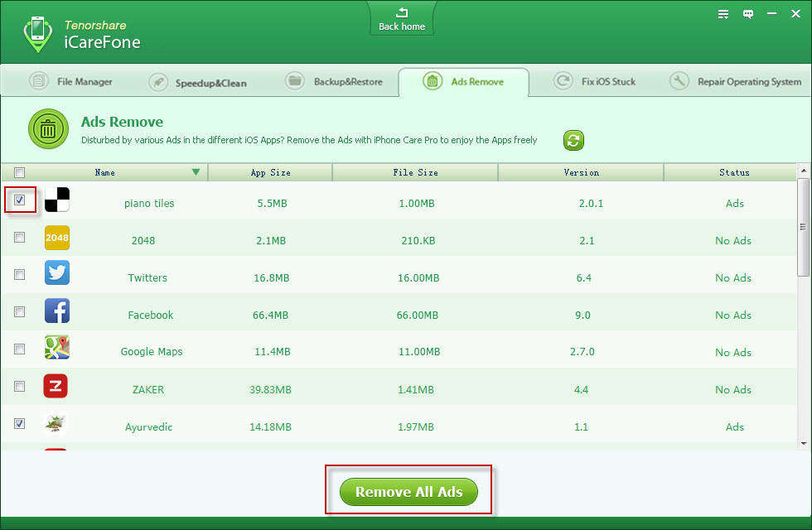812x530 pixels.
Task: Click the No Ads status for ZAKER
Action: click(733, 390)
